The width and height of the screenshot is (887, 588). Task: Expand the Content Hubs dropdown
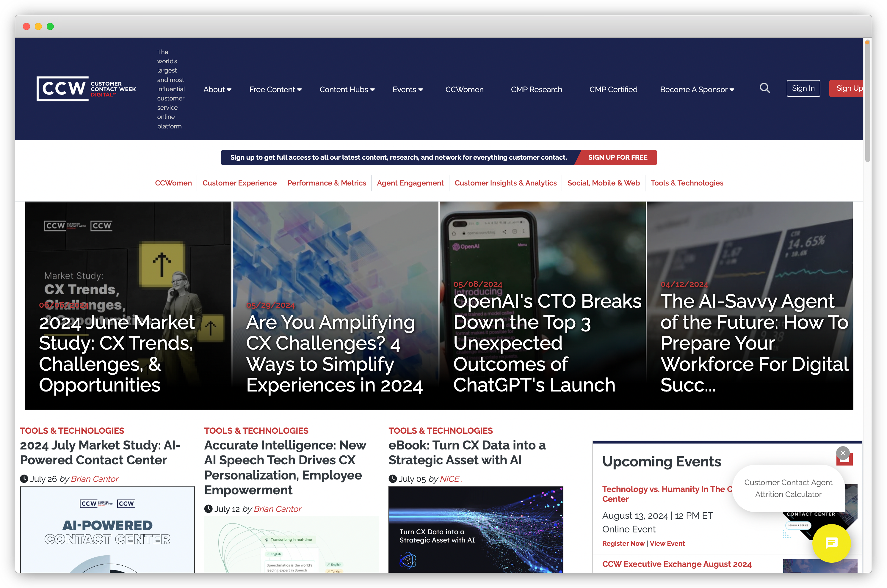[347, 89]
